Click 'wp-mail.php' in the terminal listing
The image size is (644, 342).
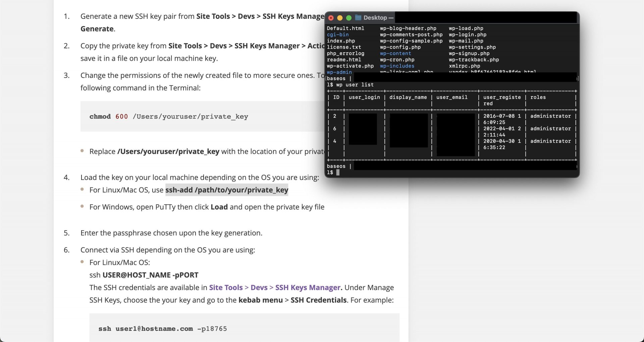pos(466,41)
